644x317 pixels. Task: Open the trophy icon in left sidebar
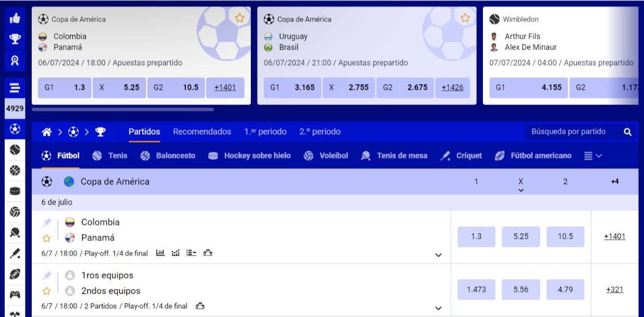[x=15, y=39]
